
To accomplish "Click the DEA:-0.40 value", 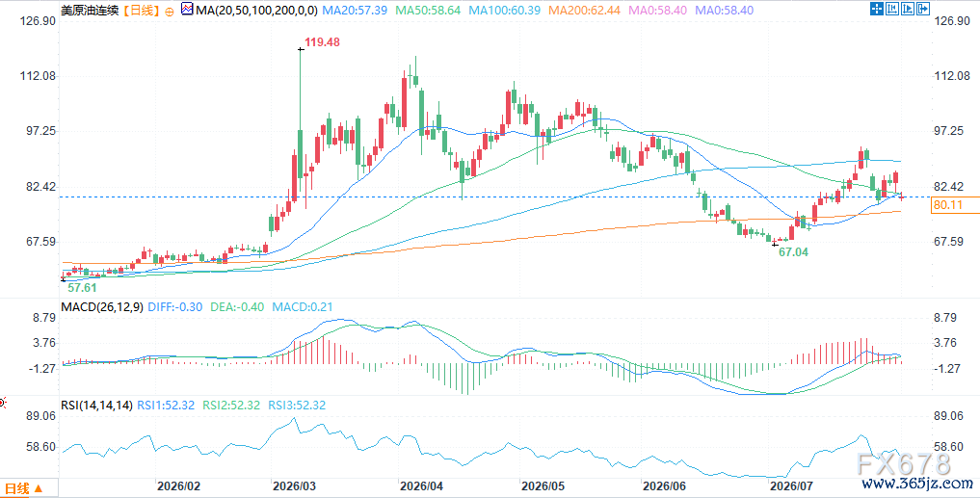I will coord(237,307).
